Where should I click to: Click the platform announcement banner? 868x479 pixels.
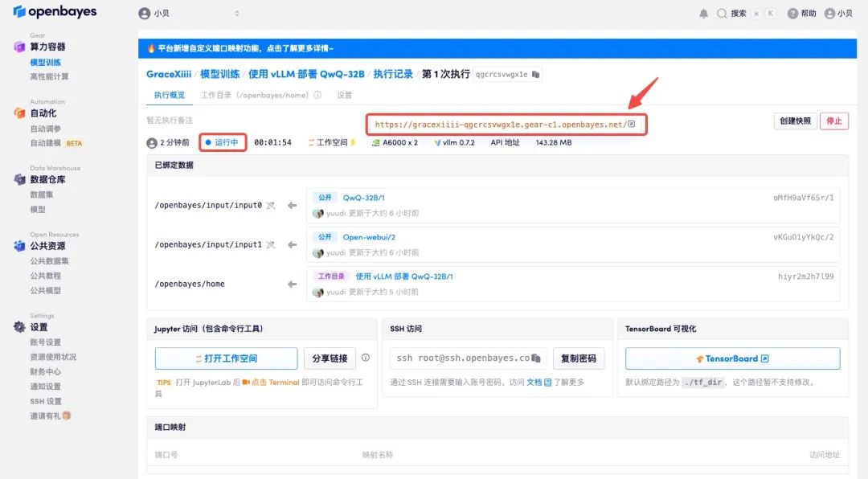point(497,48)
